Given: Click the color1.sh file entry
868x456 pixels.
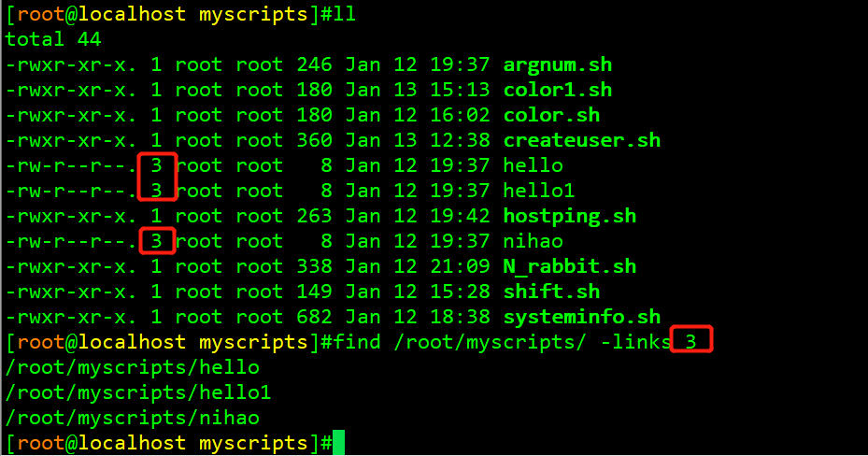Looking at the screenshot, I should (x=557, y=91).
